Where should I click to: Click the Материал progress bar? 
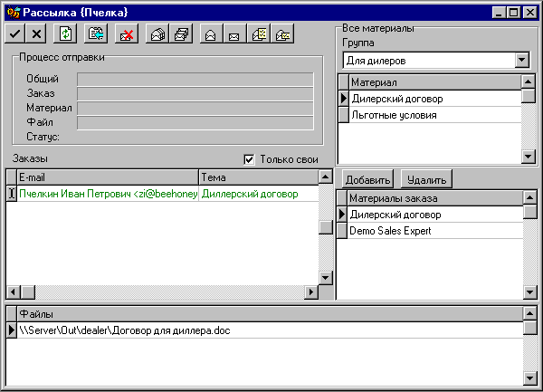pos(195,109)
